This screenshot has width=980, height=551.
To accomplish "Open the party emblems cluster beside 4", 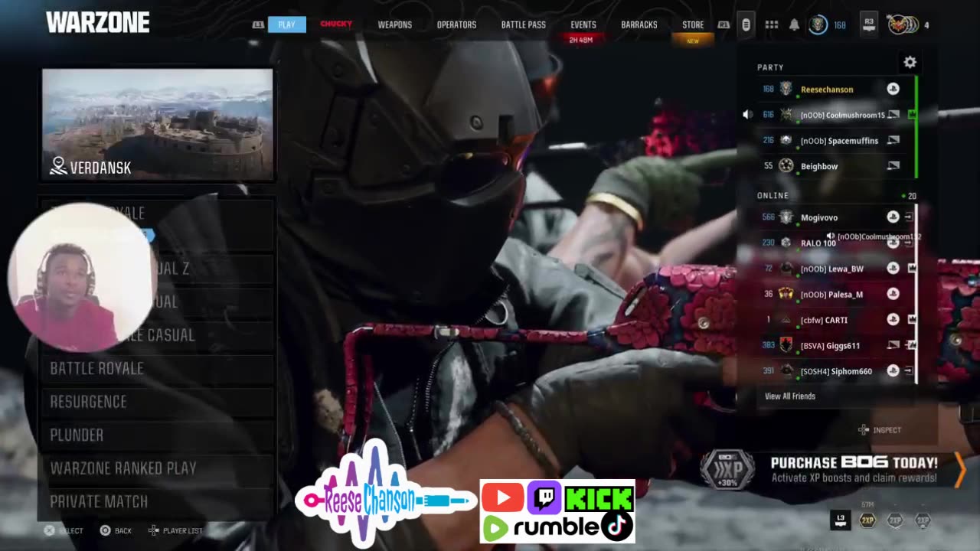I will 903,25.
